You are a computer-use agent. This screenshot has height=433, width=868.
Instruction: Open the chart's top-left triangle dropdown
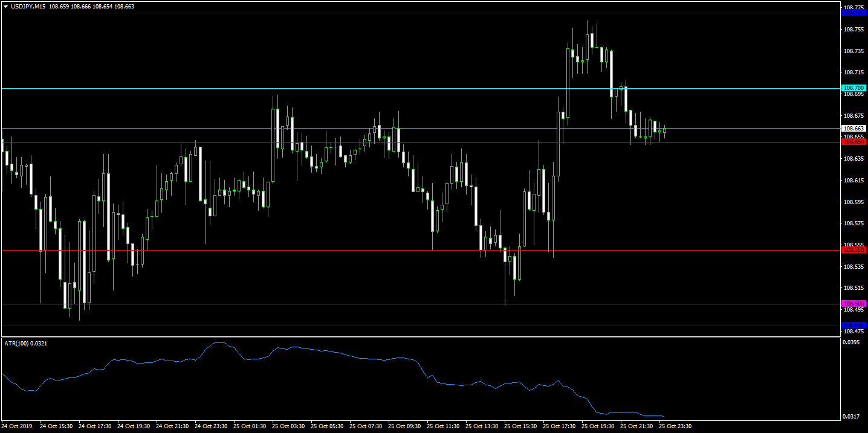5,7
